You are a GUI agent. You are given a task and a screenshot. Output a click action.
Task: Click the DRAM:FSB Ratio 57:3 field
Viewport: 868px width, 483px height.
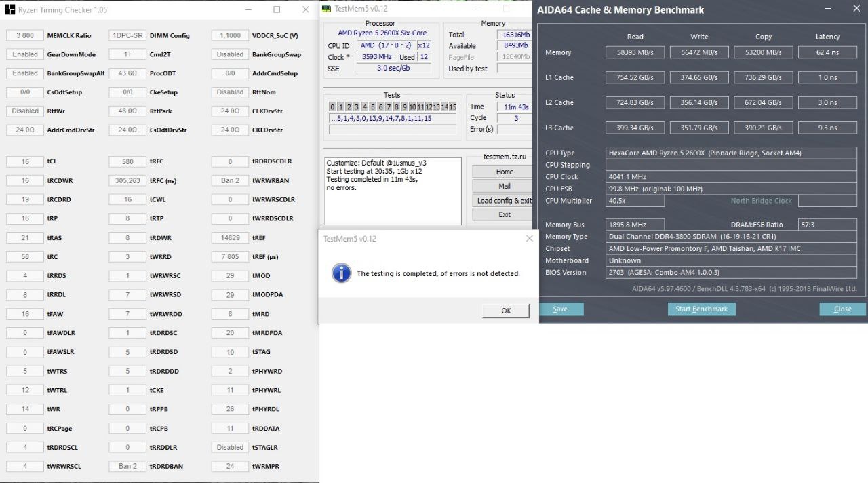(x=827, y=225)
